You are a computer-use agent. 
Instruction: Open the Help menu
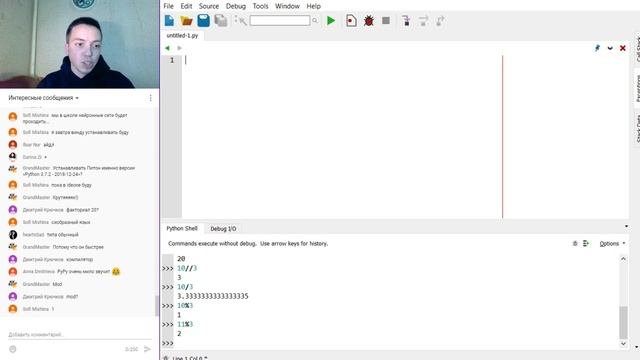(x=313, y=6)
